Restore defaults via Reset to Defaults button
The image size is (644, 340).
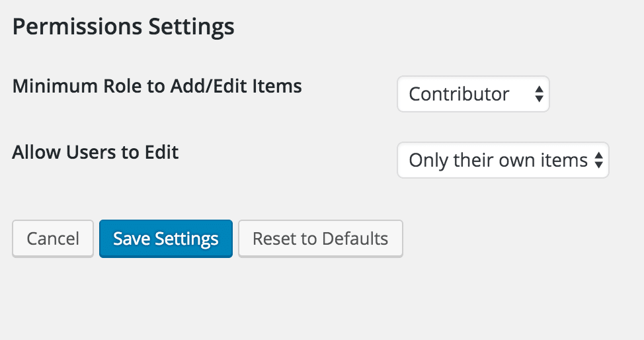321,239
